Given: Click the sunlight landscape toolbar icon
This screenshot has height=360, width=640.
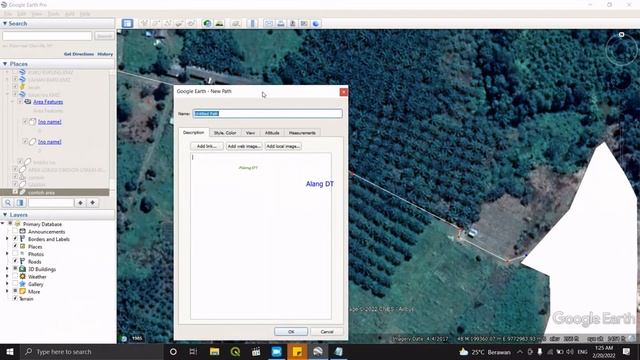Looking at the screenshot, I should [220, 23].
